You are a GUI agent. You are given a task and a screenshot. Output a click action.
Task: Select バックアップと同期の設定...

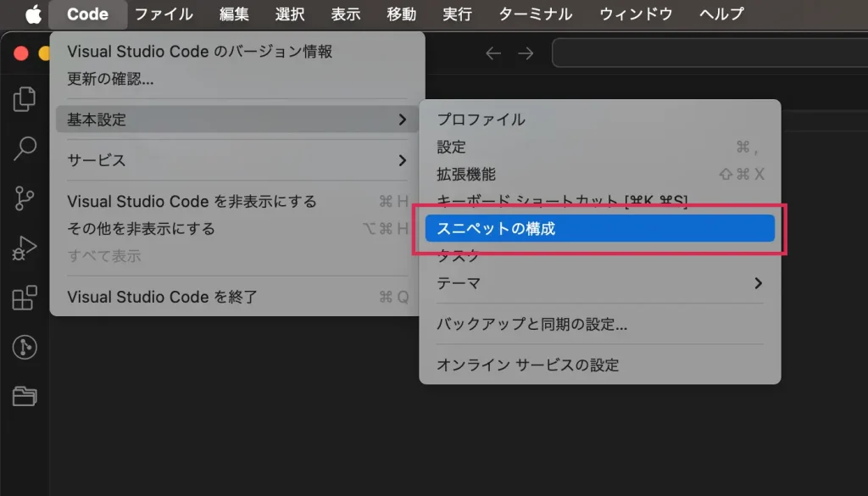(600, 324)
